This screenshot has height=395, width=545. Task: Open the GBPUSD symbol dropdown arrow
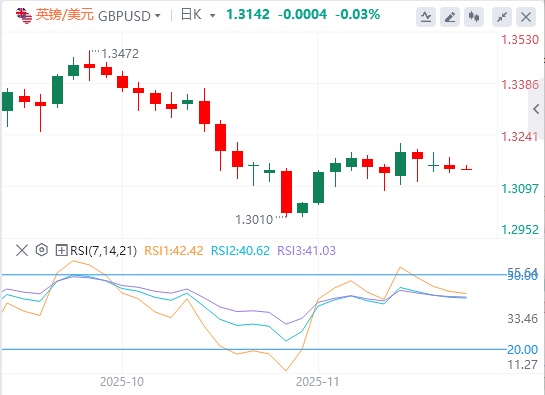click(158, 16)
